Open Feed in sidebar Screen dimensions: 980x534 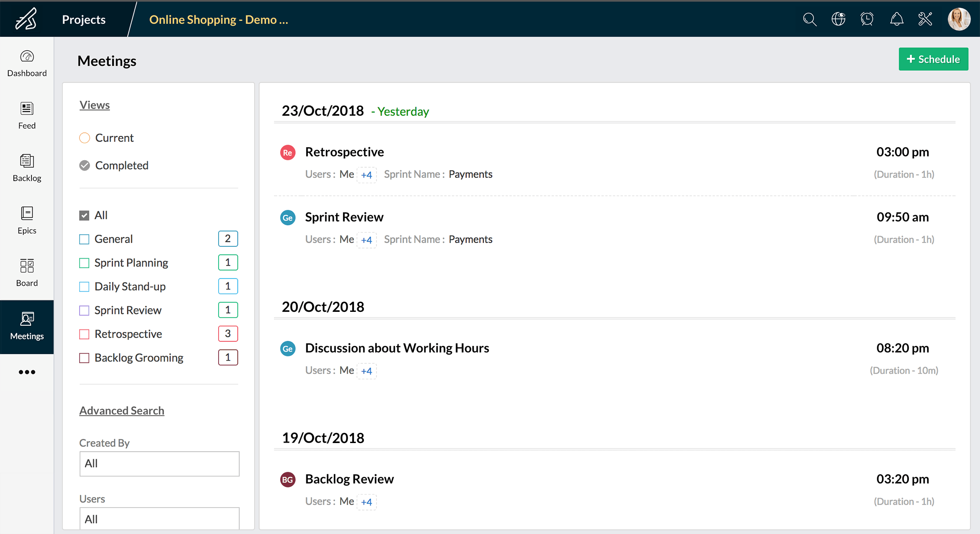coord(27,116)
